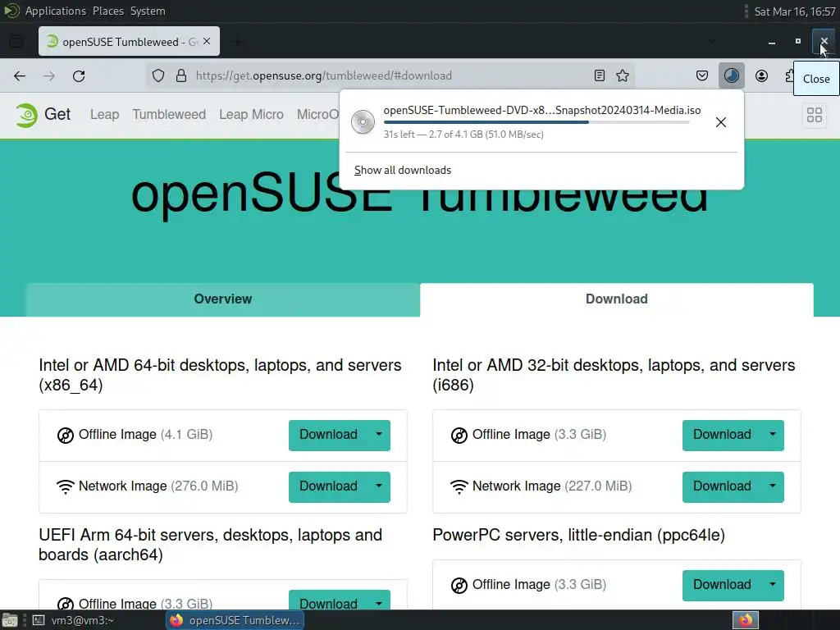Image resolution: width=840 pixels, height=630 pixels.
Task: Click the ISO download progress bar
Action: coord(536,122)
